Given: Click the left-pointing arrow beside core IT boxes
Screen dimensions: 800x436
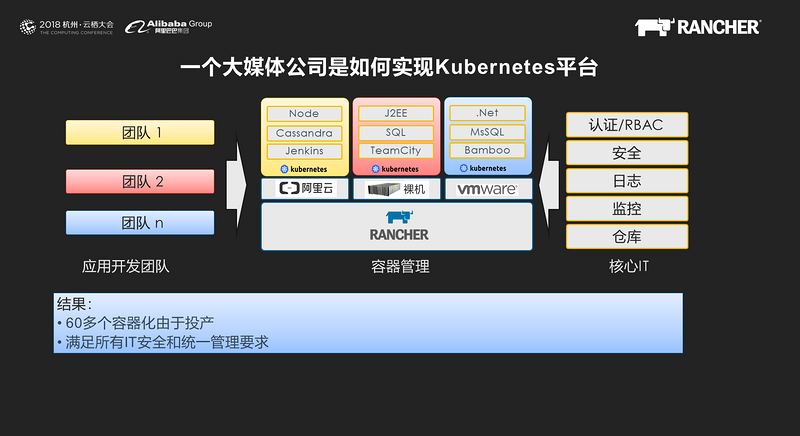Looking at the screenshot, I should pos(549,185).
